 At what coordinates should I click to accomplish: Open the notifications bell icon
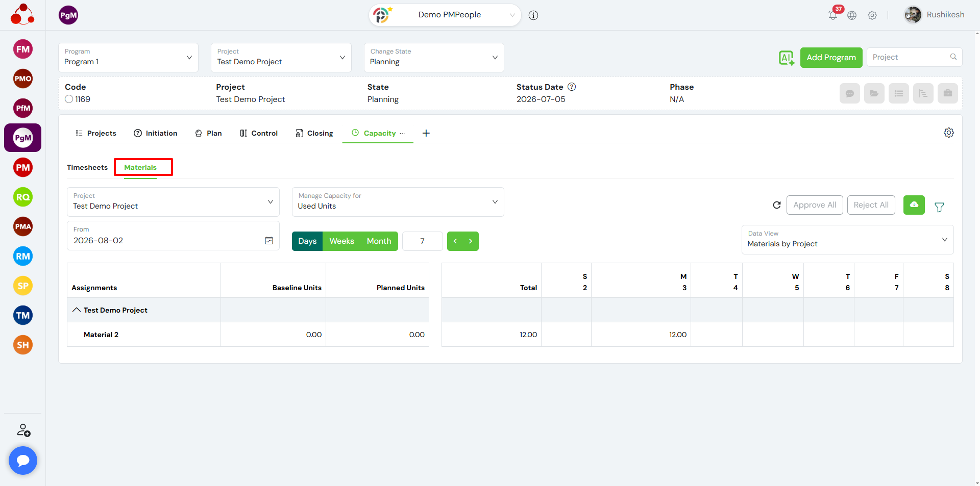click(832, 15)
